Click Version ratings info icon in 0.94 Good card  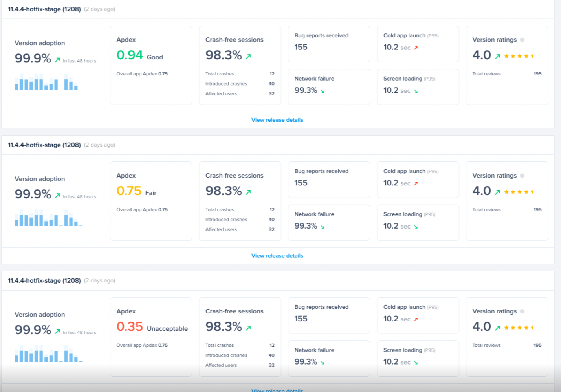522,40
